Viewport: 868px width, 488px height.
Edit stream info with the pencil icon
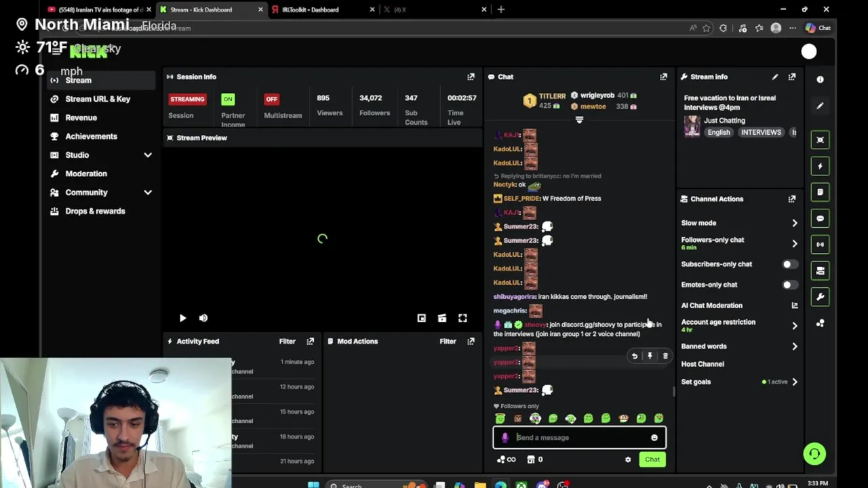[775, 77]
